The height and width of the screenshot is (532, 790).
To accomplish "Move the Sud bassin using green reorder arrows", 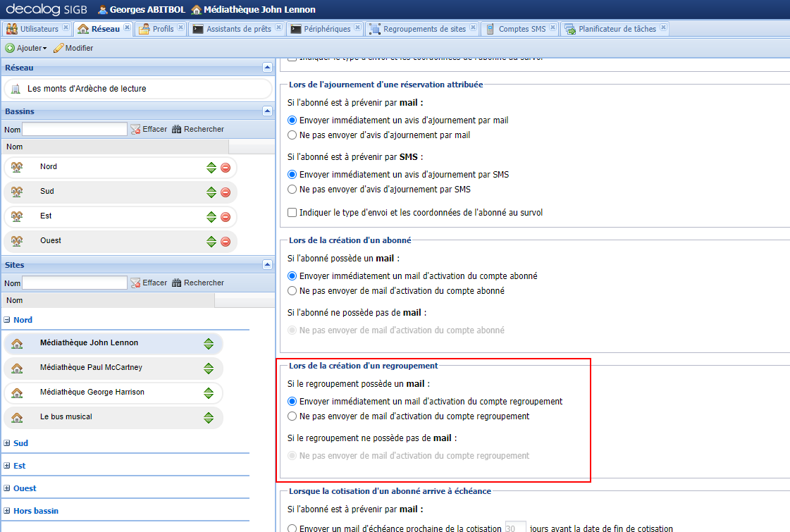I will click(x=211, y=191).
